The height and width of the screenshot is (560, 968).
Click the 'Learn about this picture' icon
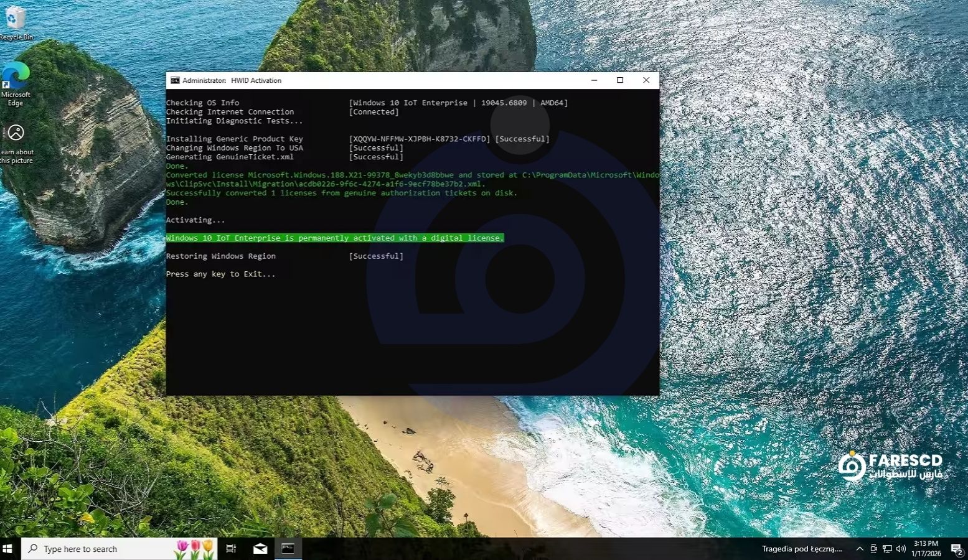click(16, 133)
